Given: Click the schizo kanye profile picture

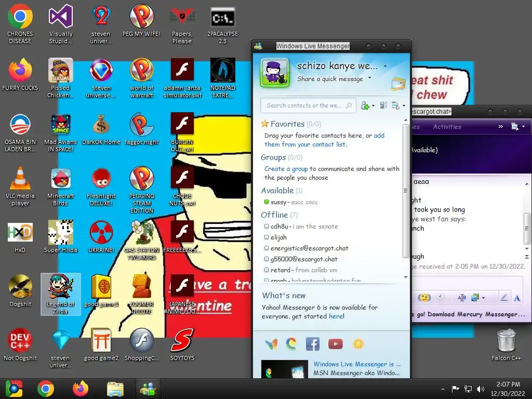Looking at the screenshot, I should click(275, 73).
